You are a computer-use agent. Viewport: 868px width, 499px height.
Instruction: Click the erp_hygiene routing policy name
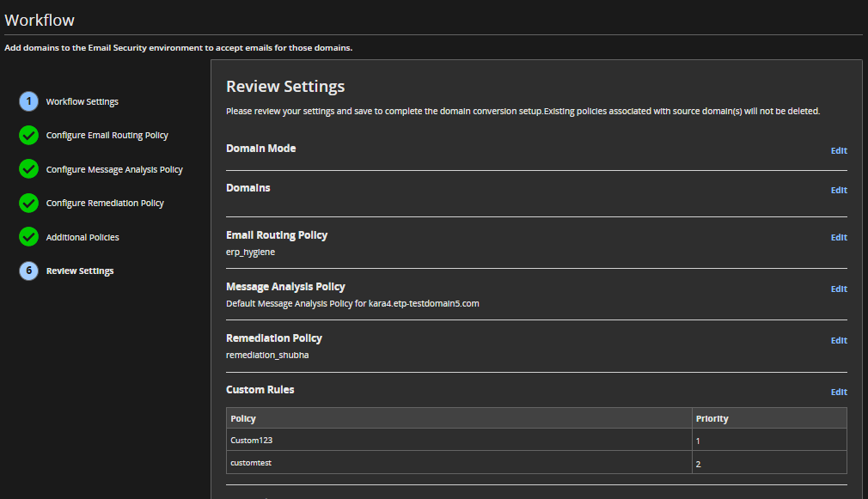[x=250, y=253]
